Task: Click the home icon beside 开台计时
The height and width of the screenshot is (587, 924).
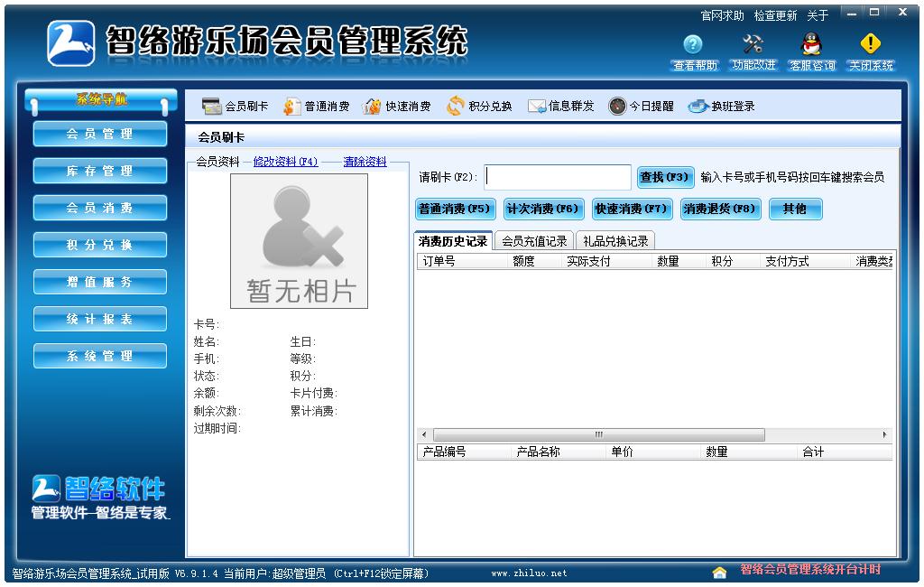Action: click(719, 573)
